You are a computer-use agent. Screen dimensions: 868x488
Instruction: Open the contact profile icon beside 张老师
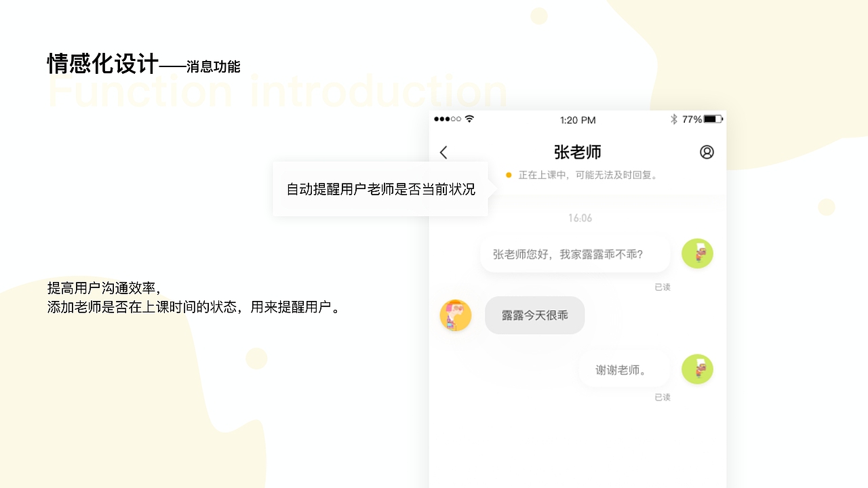coord(707,152)
